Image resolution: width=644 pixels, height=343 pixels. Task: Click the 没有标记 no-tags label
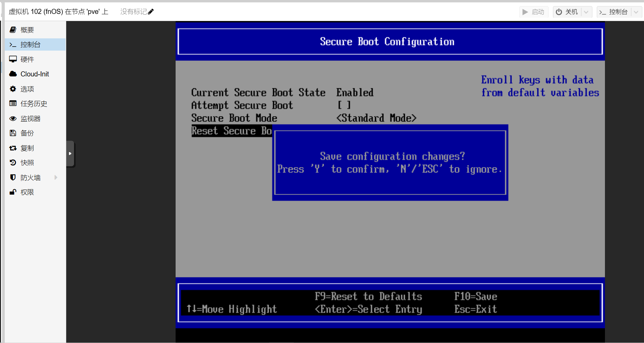pyautogui.click(x=133, y=12)
